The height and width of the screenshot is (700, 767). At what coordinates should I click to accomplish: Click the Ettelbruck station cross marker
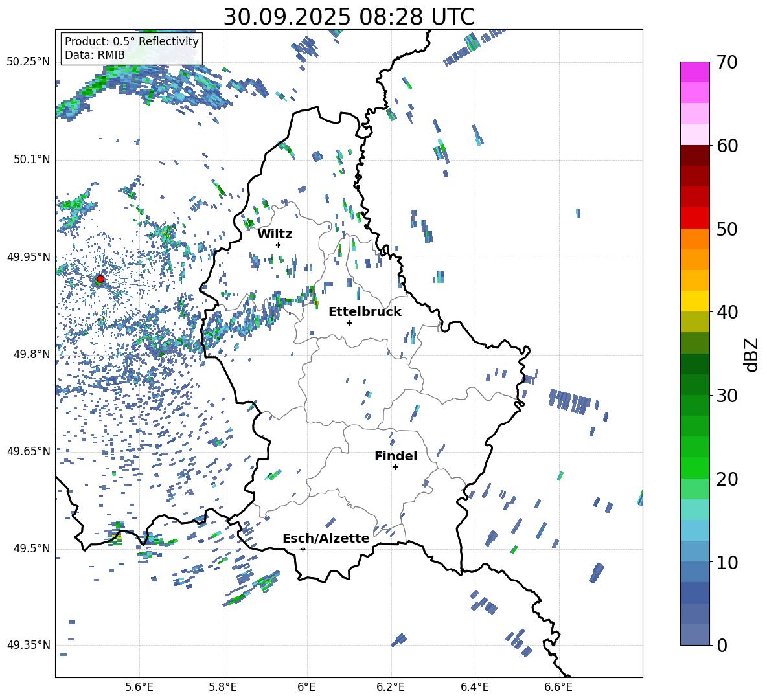(349, 322)
